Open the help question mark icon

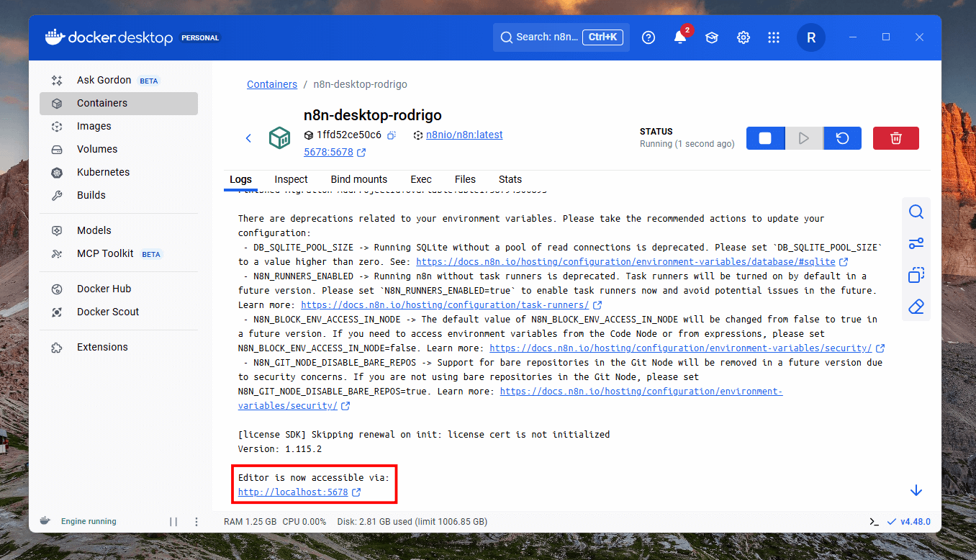click(649, 37)
